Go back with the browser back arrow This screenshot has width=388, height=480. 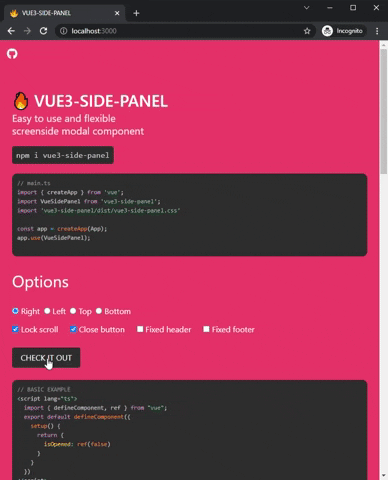coord(11,31)
